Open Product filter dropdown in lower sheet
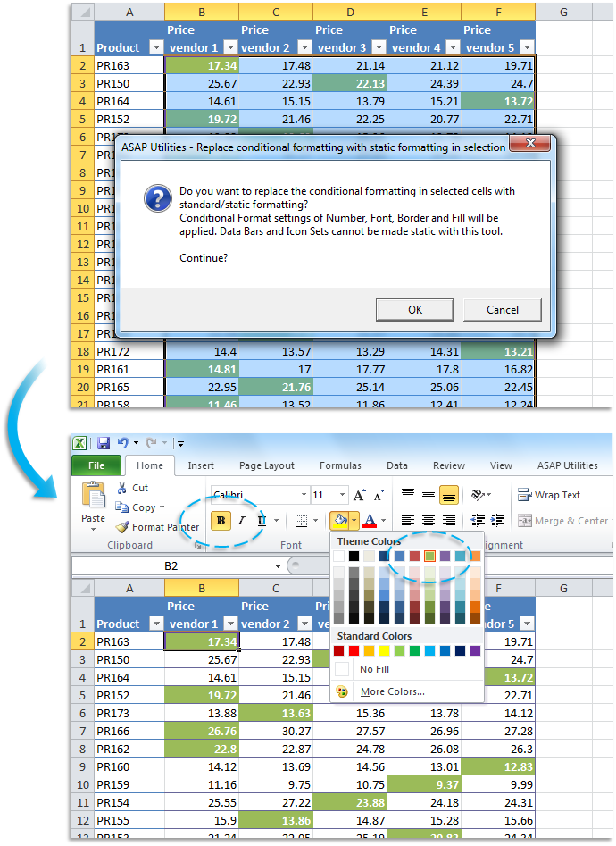This screenshot has width=616, height=846. click(156, 624)
